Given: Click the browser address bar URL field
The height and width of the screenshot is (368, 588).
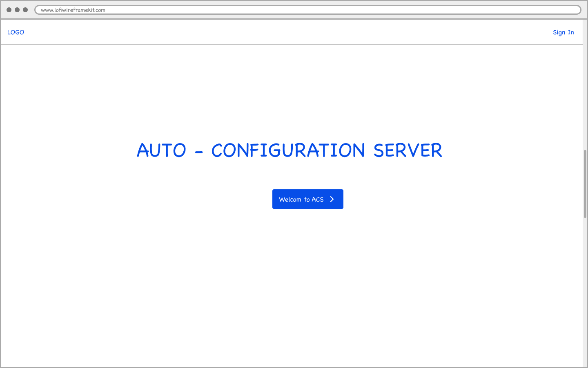Looking at the screenshot, I should pyautogui.click(x=307, y=10).
